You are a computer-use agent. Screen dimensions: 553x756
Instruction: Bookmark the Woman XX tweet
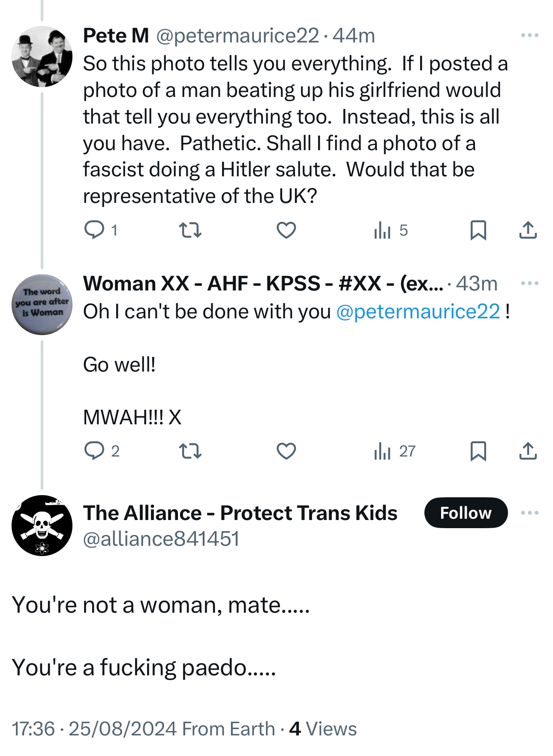tap(478, 451)
